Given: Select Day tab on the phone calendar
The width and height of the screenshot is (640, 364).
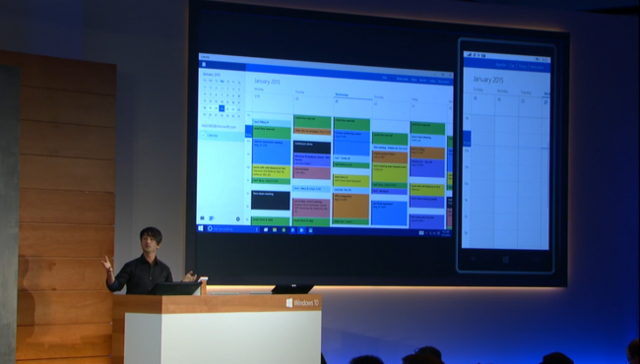Looking at the screenshot, I should pyautogui.click(x=511, y=65).
